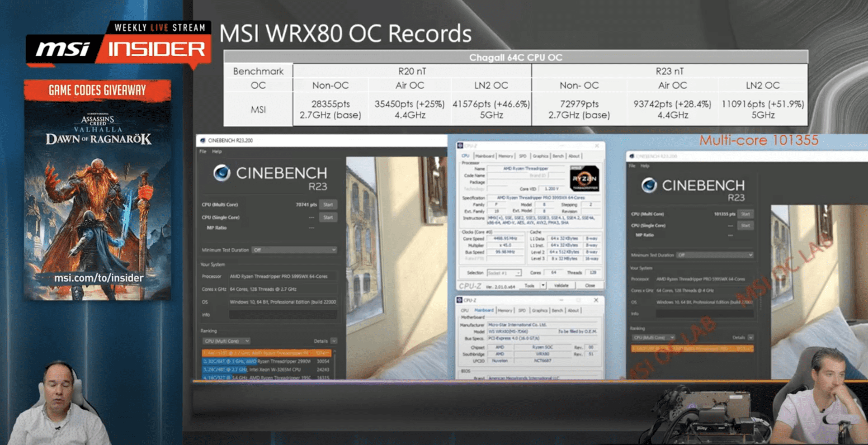Select Memory tab in upper CPU-Z window
Screen dimensions: 868x445
(506, 156)
